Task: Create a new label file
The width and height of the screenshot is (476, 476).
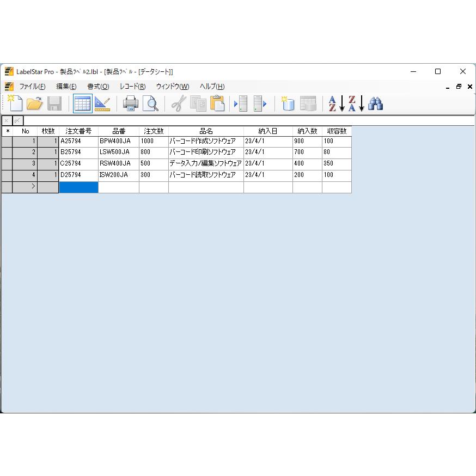Action: (15, 103)
